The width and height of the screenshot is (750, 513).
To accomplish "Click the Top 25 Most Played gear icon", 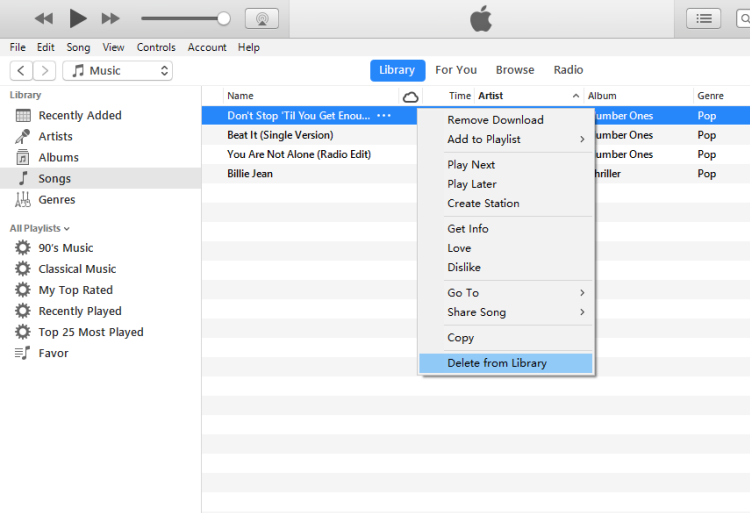I will coord(22,332).
